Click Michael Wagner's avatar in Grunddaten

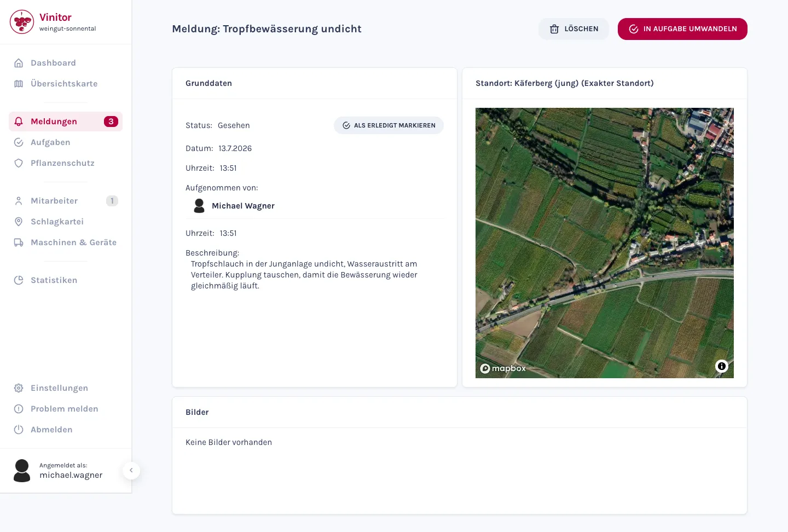click(199, 206)
